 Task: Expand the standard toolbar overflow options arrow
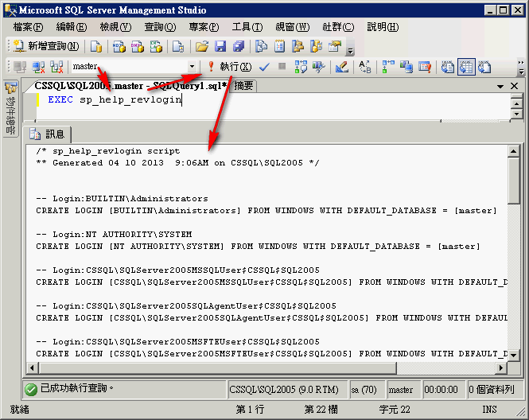pyautogui.click(x=351, y=49)
